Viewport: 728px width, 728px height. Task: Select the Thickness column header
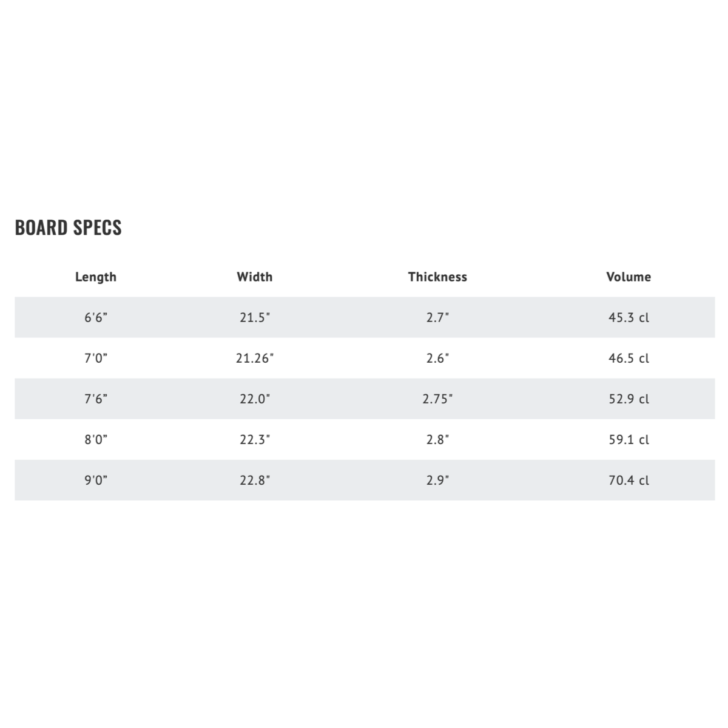point(437,277)
